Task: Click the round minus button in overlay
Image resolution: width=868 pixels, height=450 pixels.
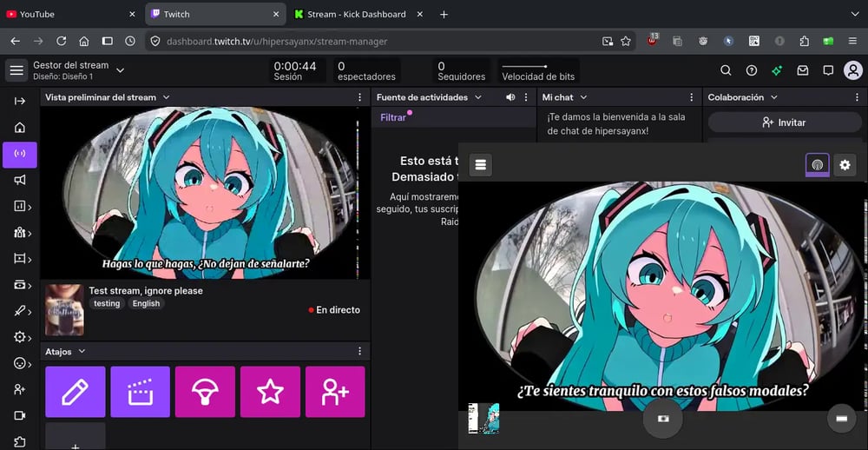Action: click(x=841, y=419)
